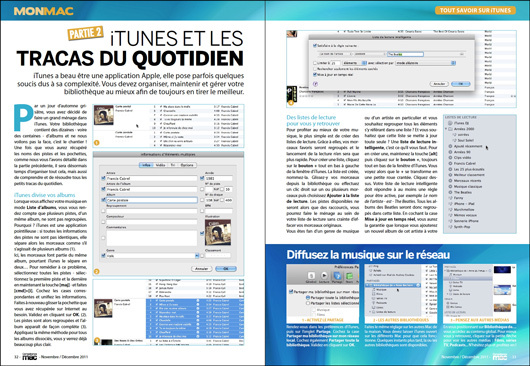Open the Store preferences pane icon
Viewport: 530px width, 366px height.
click(x=349, y=276)
